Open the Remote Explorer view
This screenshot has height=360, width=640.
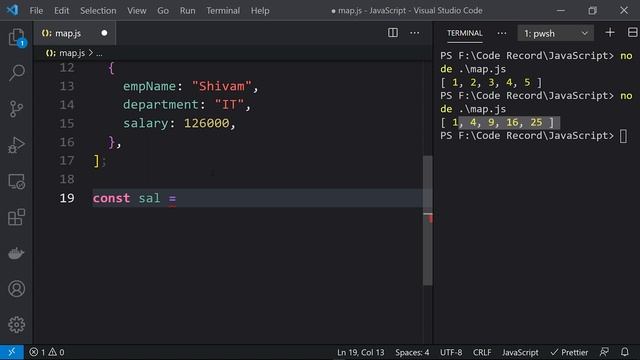pyautogui.click(x=16, y=181)
